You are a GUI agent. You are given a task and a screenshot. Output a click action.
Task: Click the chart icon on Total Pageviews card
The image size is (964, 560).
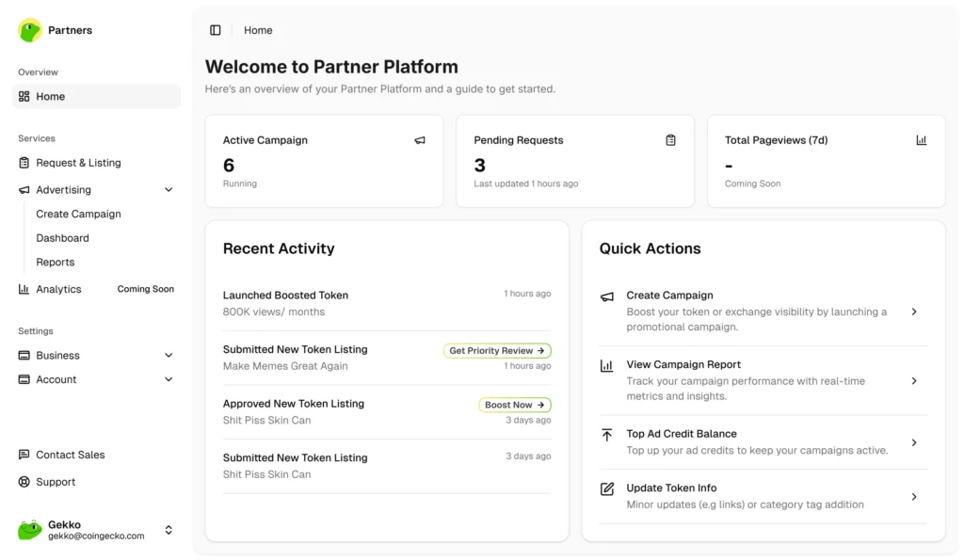coord(921,139)
